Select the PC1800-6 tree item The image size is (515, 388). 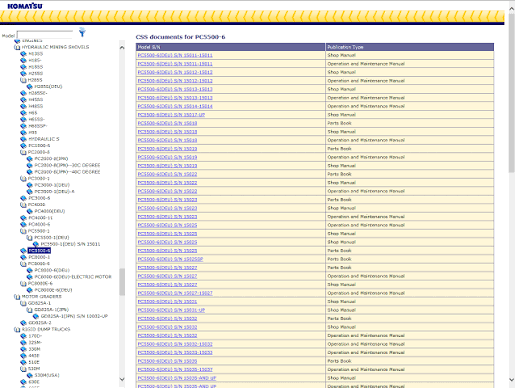tap(39, 146)
